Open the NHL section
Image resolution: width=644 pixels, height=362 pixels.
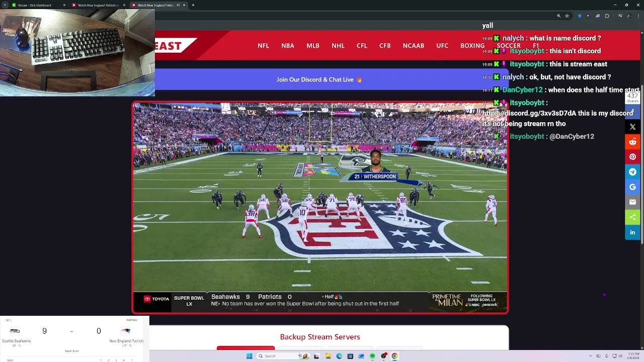(x=338, y=46)
